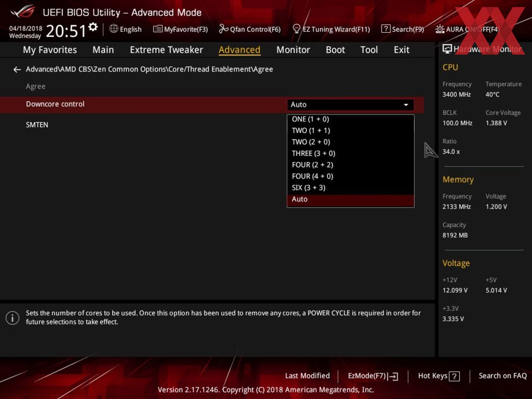The image size is (532, 399).
Task: Click the globe language icon
Action: click(x=113, y=29)
